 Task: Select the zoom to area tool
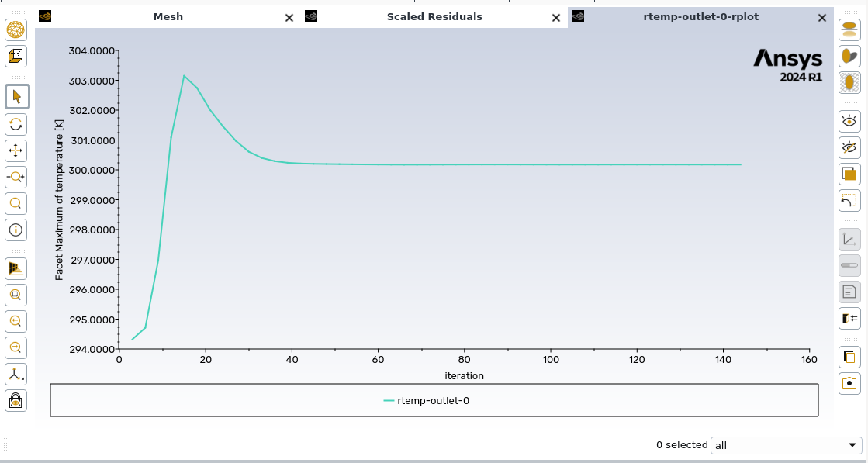click(x=16, y=204)
